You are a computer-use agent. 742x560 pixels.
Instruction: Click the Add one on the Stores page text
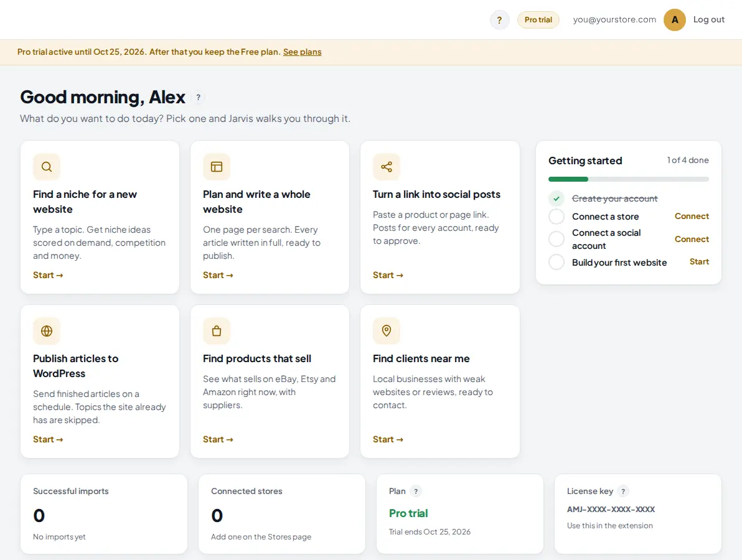coord(261,537)
